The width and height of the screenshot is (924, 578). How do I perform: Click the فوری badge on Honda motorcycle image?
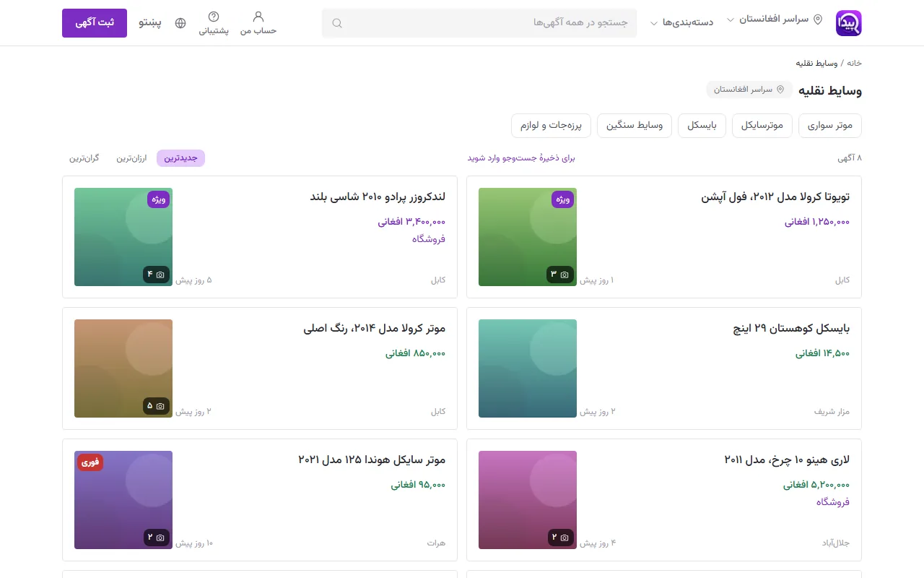click(x=90, y=462)
